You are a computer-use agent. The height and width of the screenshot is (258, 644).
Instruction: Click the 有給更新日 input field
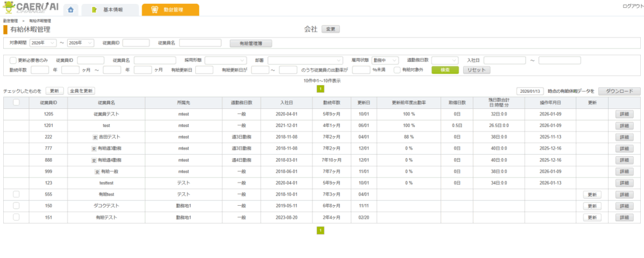[x=204, y=70]
